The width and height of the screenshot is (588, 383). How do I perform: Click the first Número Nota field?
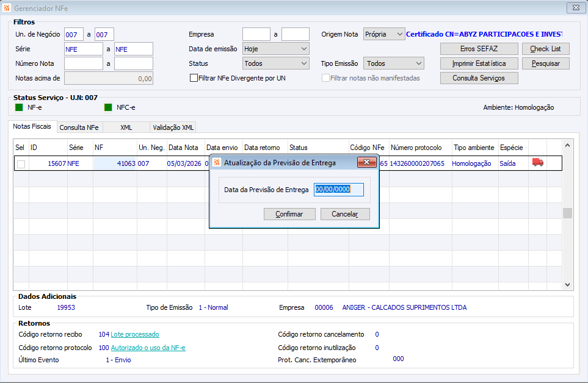[x=83, y=63]
